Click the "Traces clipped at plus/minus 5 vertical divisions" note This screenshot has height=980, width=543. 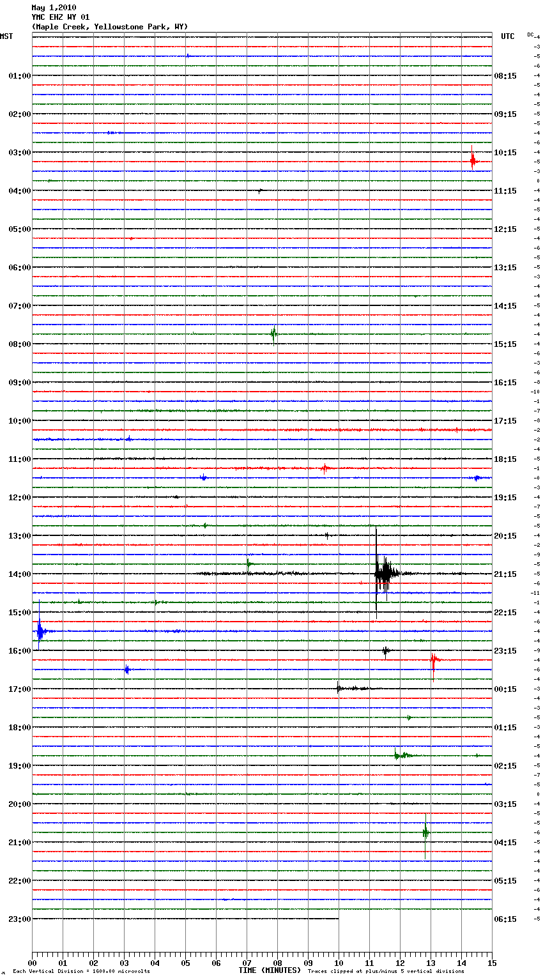tap(386, 972)
